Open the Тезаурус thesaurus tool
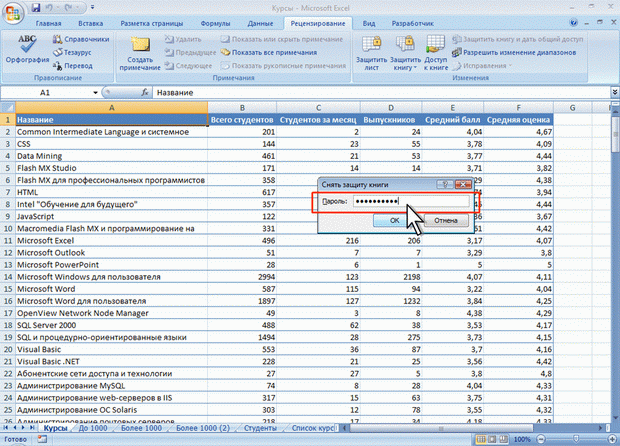Screen dimensions: 620x446 [x=72, y=52]
